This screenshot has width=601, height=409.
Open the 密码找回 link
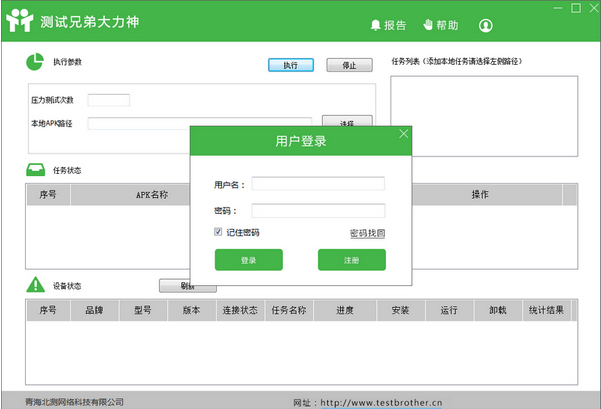tap(367, 233)
